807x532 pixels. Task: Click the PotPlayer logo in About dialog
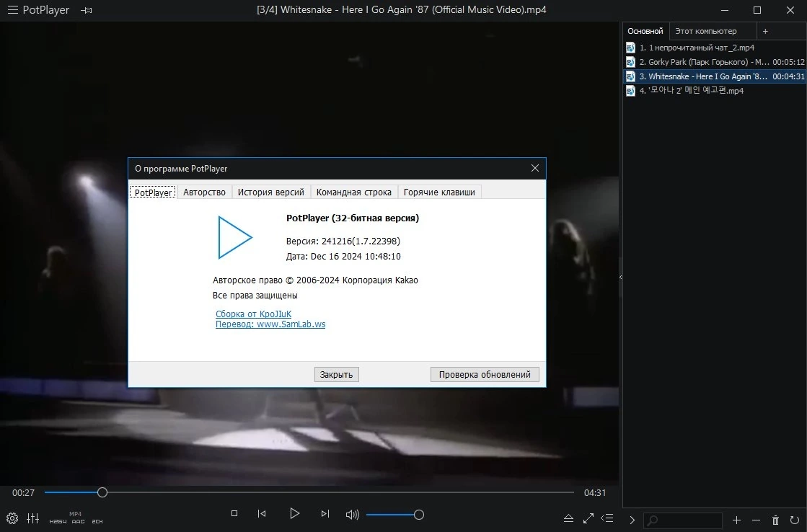tap(234, 237)
